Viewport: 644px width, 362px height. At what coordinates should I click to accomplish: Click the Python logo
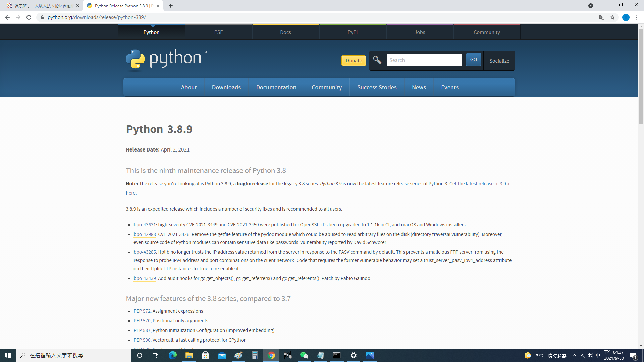coord(166,60)
